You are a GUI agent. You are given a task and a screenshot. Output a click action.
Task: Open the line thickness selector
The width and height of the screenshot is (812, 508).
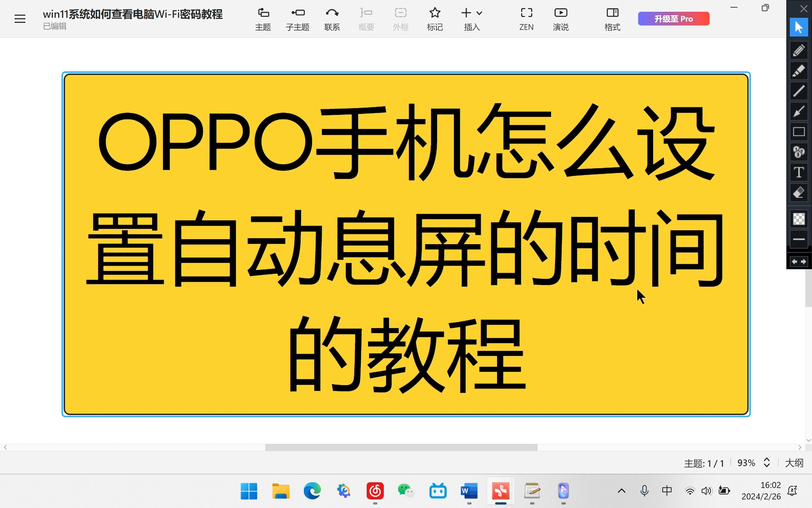click(x=799, y=239)
